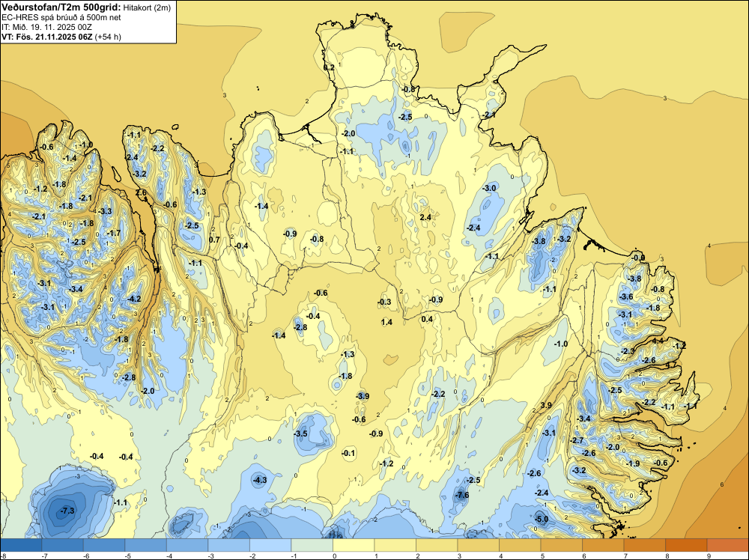Click the legend tick label '-8'
Image resolution: width=749 pixels, height=560 pixels.
(x=2, y=556)
